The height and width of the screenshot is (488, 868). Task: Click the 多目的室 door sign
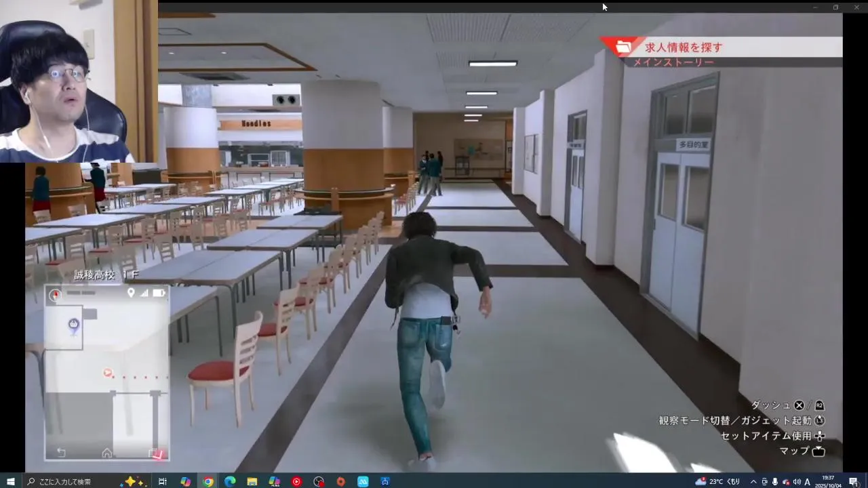(x=694, y=144)
